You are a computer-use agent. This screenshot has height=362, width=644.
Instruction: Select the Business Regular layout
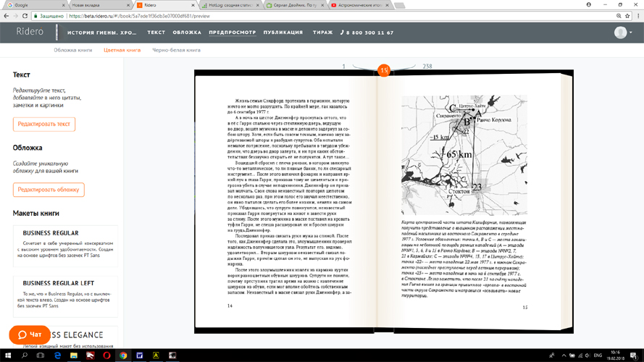pos(65,245)
